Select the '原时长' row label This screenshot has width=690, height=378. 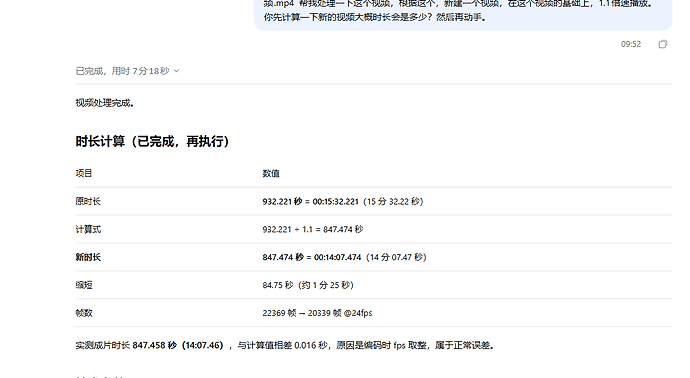(x=88, y=201)
